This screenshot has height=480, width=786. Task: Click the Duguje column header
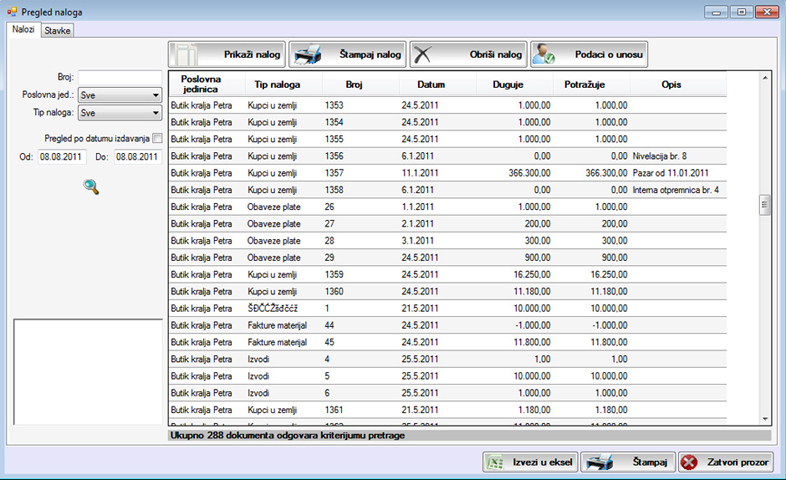[514, 84]
